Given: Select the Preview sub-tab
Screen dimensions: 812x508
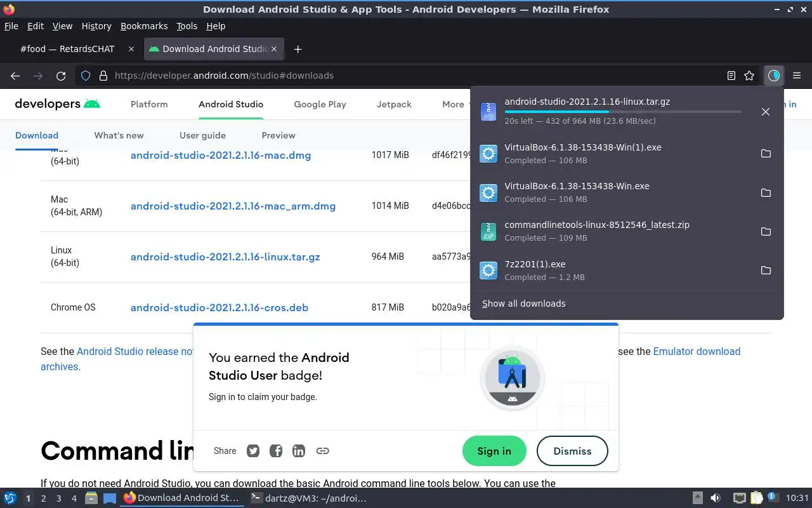Looking at the screenshot, I should [x=278, y=135].
